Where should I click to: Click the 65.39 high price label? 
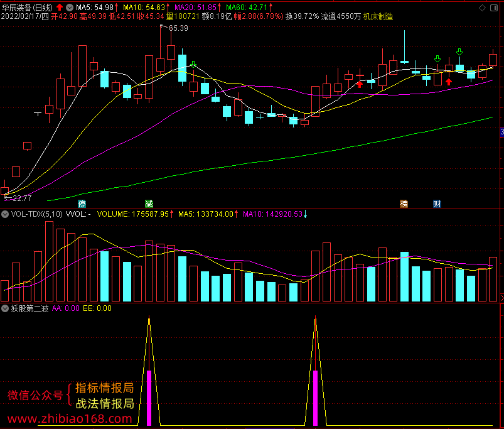tap(178, 28)
